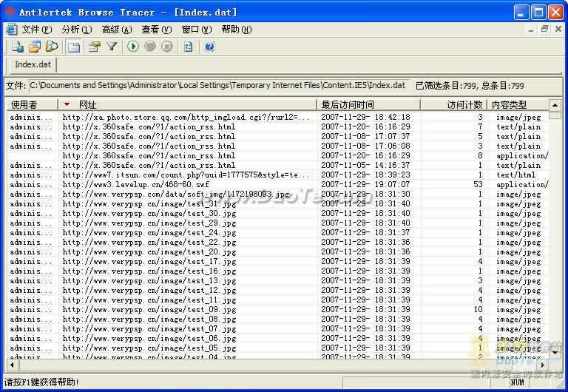
Task: Click the visit count value 53
Action: [x=478, y=184]
